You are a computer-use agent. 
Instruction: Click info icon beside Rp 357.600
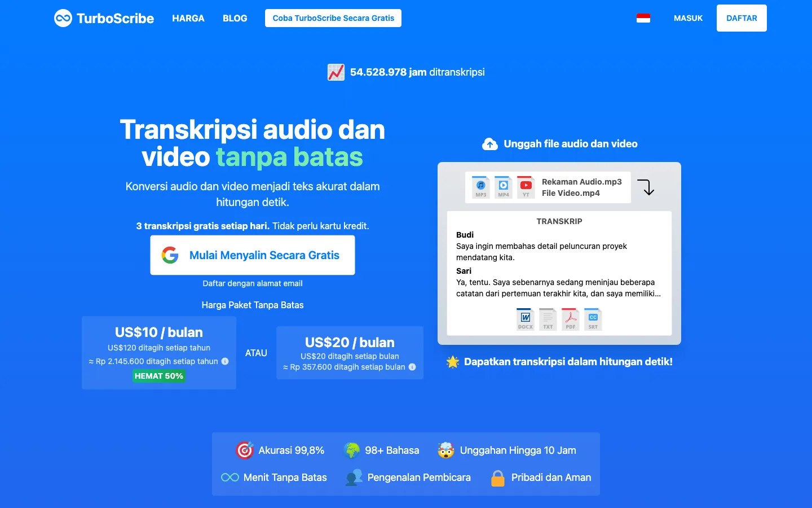tap(412, 367)
